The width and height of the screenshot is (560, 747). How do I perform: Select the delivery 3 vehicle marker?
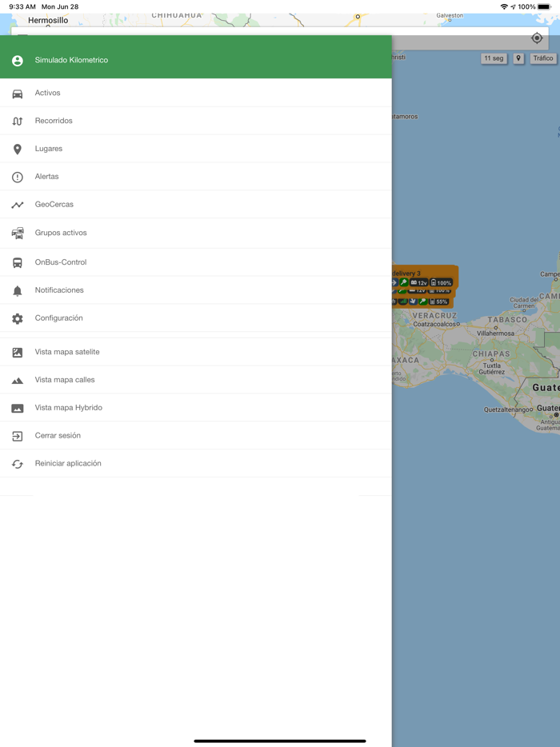pyautogui.click(x=424, y=278)
